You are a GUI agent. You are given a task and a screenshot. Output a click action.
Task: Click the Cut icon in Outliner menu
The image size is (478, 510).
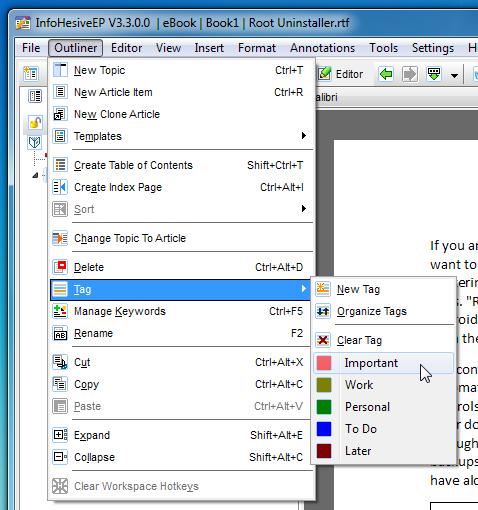point(60,362)
